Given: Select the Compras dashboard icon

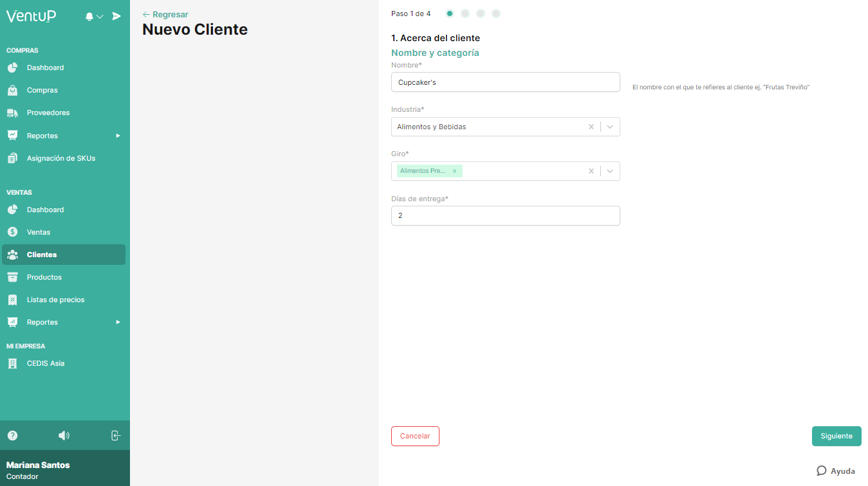Looking at the screenshot, I should pos(14,67).
